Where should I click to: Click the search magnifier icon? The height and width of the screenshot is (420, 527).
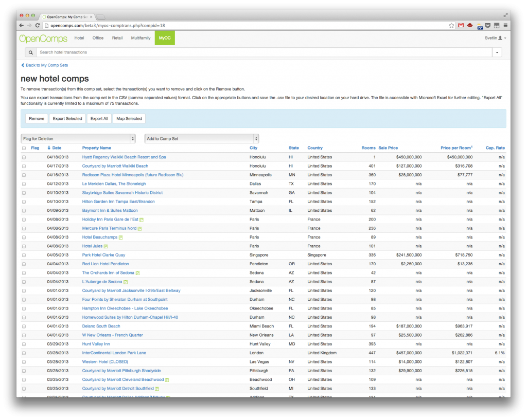pyautogui.click(x=30, y=51)
